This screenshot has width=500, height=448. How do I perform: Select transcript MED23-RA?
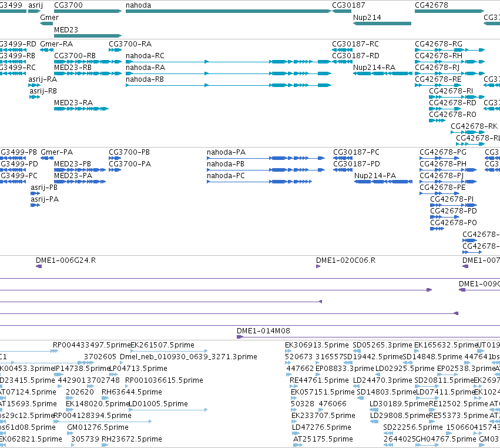(81, 109)
